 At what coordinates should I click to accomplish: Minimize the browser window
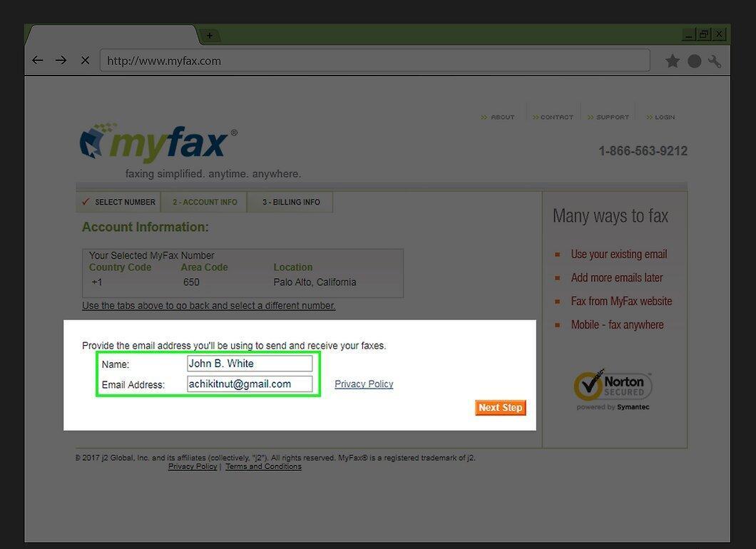point(689,35)
